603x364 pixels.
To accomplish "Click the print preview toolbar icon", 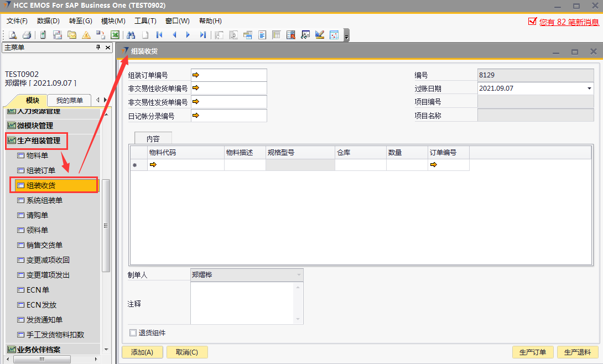I will [x=12, y=35].
